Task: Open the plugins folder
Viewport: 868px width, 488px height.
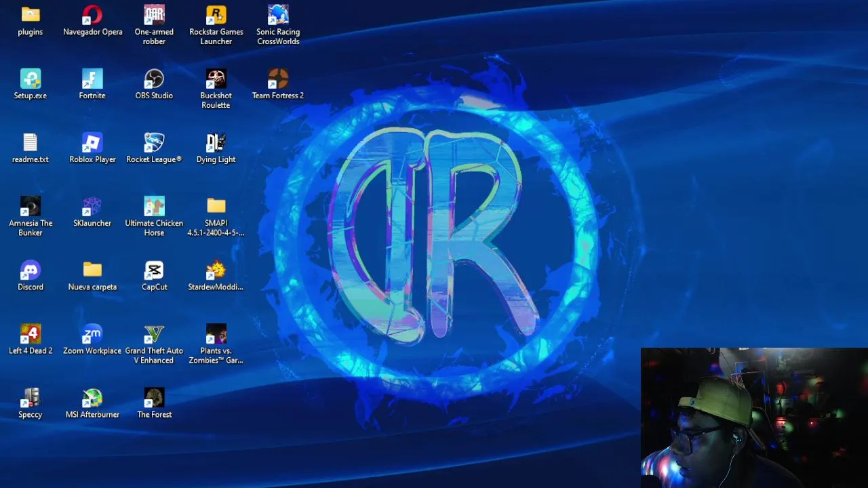Action: pyautogui.click(x=31, y=15)
